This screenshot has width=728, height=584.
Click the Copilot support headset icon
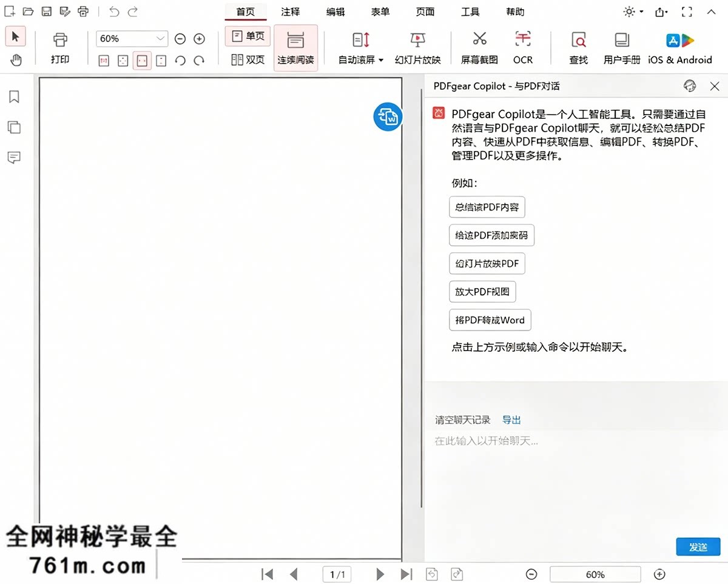point(690,86)
